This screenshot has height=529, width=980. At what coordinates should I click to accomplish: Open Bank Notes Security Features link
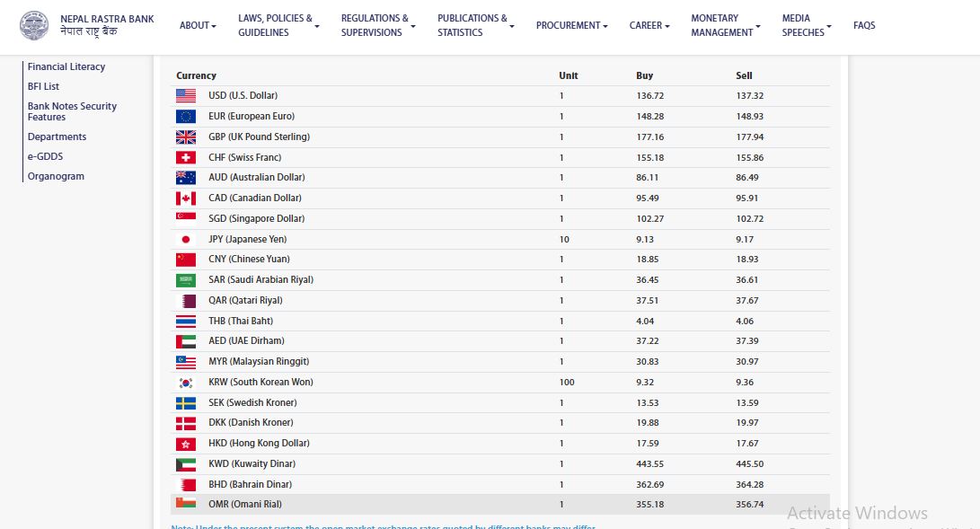[72, 111]
